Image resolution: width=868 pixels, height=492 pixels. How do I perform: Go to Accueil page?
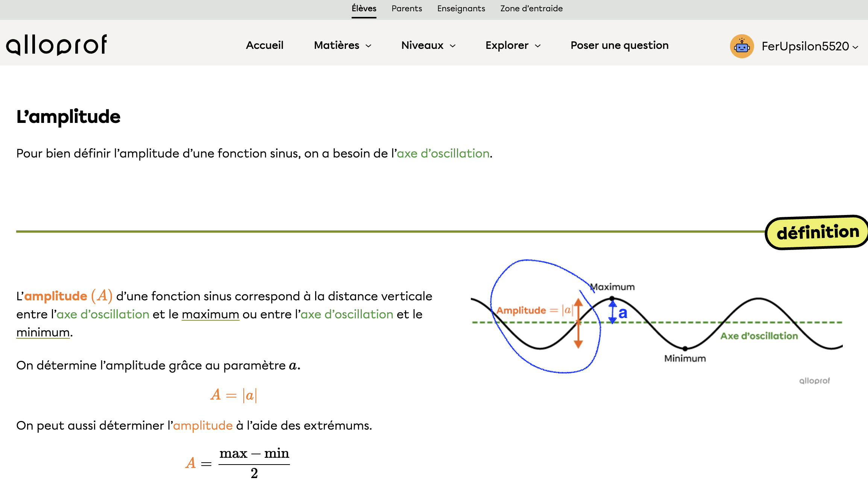264,45
